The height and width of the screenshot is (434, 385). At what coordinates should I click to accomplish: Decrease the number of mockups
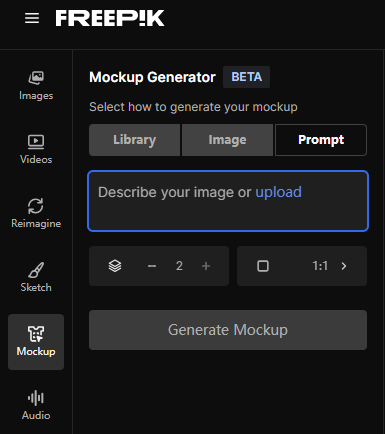[x=152, y=266]
